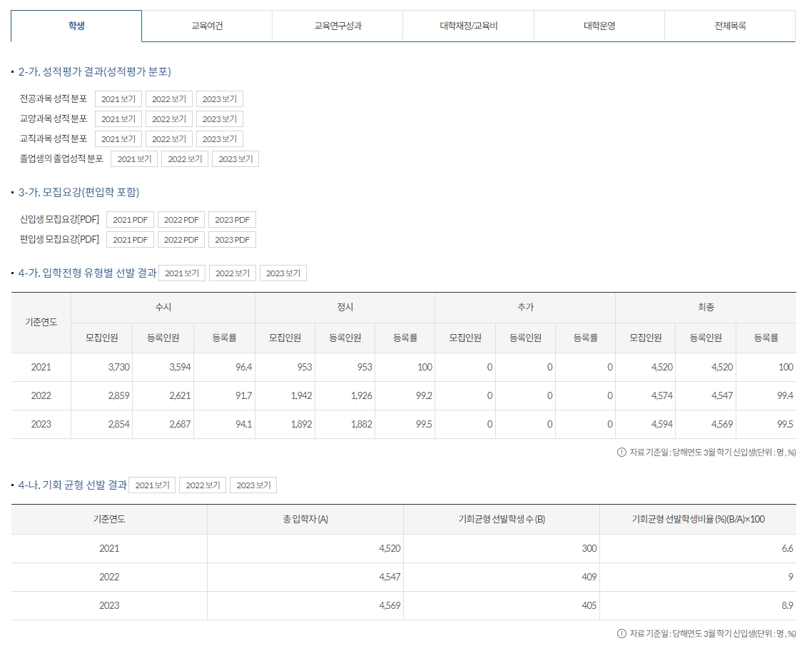Download 2021 편입생 모집요강 PDF
812x646 pixels.
click(x=130, y=240)
